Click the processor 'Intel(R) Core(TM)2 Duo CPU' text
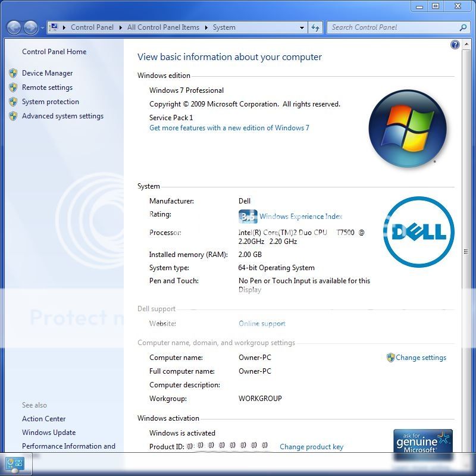Image resolution: width=476 pixels, height=476 pixels. (283, 233)
